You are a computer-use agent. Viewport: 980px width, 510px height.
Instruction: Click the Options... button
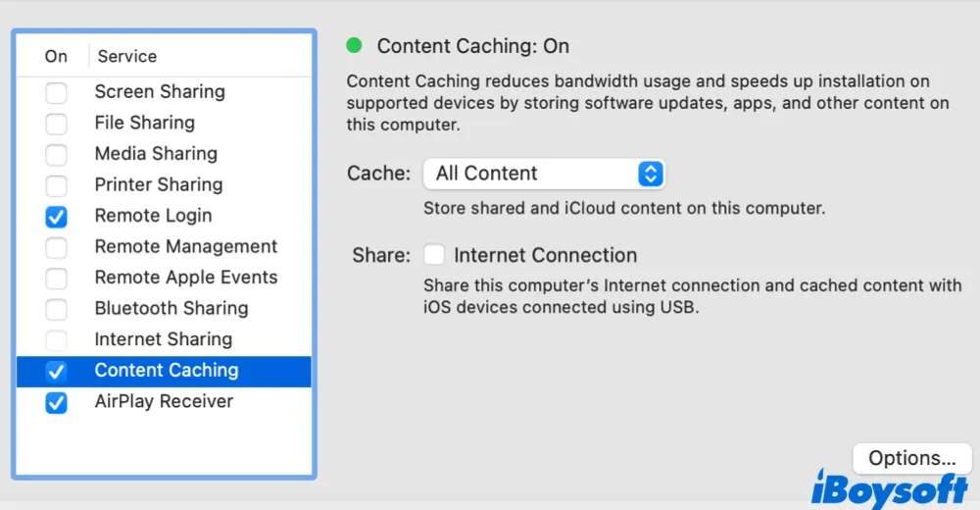pos(911,458)
